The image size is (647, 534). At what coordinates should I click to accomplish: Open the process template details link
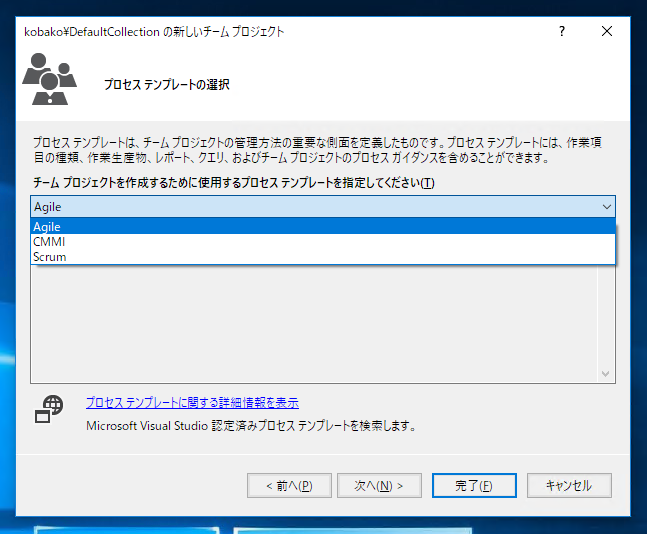(x=192, y=402)
